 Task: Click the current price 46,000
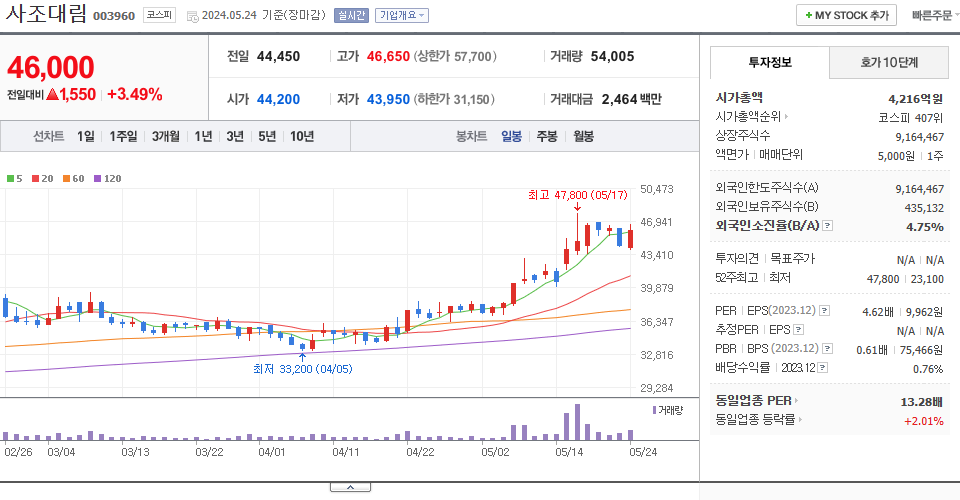tap(51, 67)
